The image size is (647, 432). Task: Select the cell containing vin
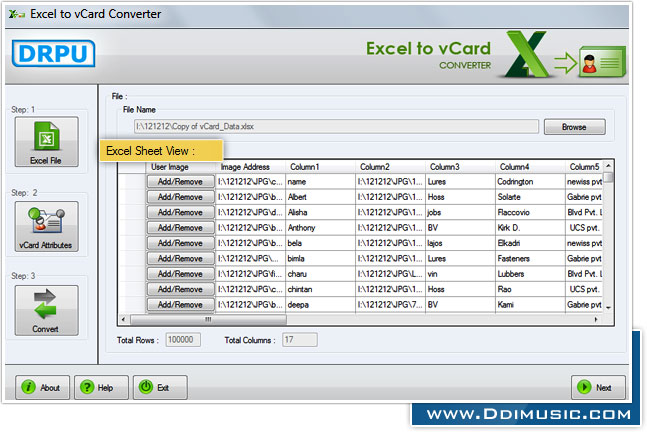tap(460, 274)
